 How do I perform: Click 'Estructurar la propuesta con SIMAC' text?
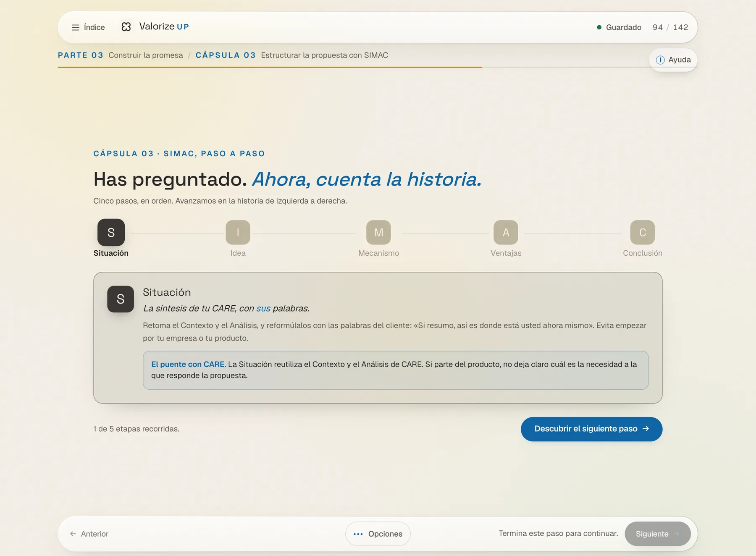(x=325, y=55)
